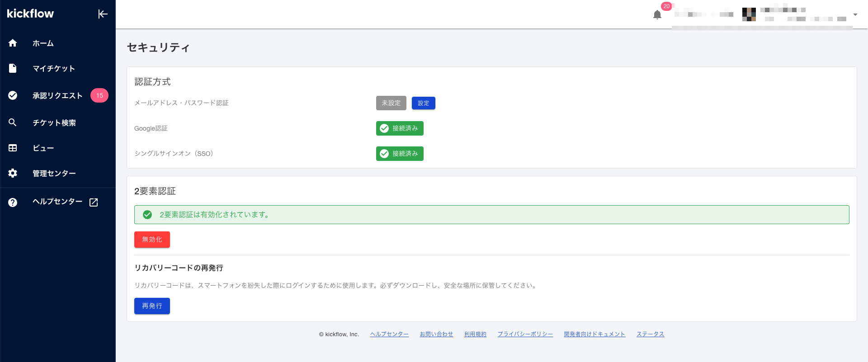The image size is (868, 362).
Task: Open マイチケット in the sidebar
Action: click(58, 68)
